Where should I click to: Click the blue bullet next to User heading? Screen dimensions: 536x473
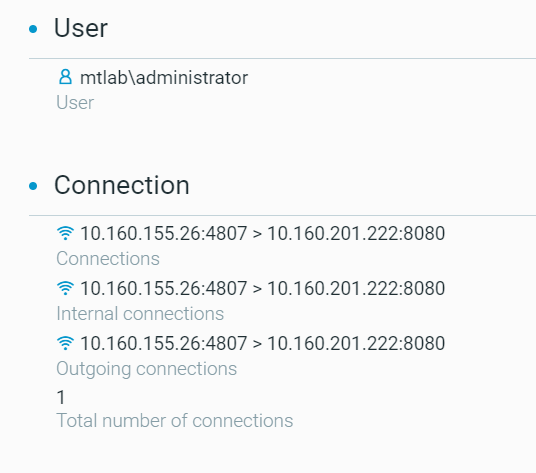pos(33,29)
